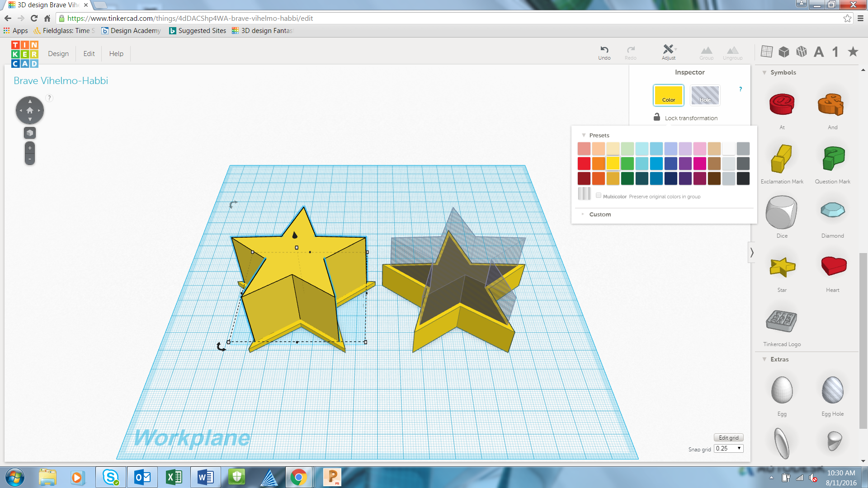
Task: Open the Help menu
Action: coord(116,54)
